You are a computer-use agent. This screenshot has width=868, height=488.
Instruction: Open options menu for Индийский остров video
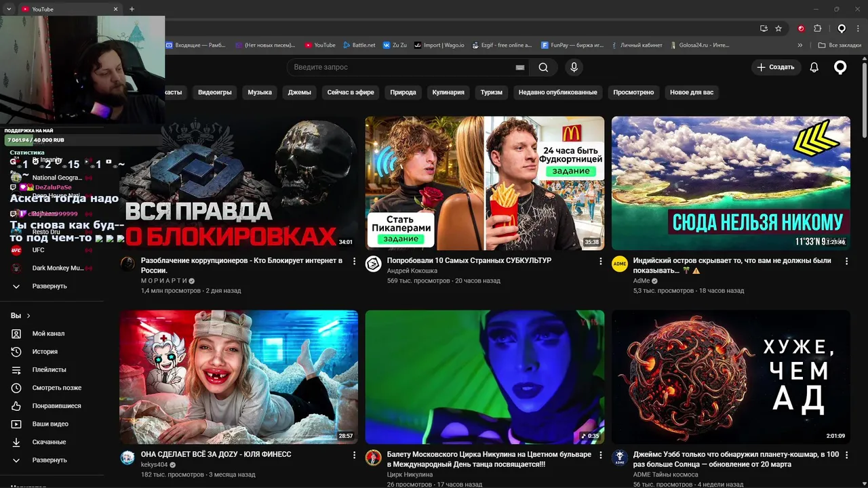tap(846, 261)
